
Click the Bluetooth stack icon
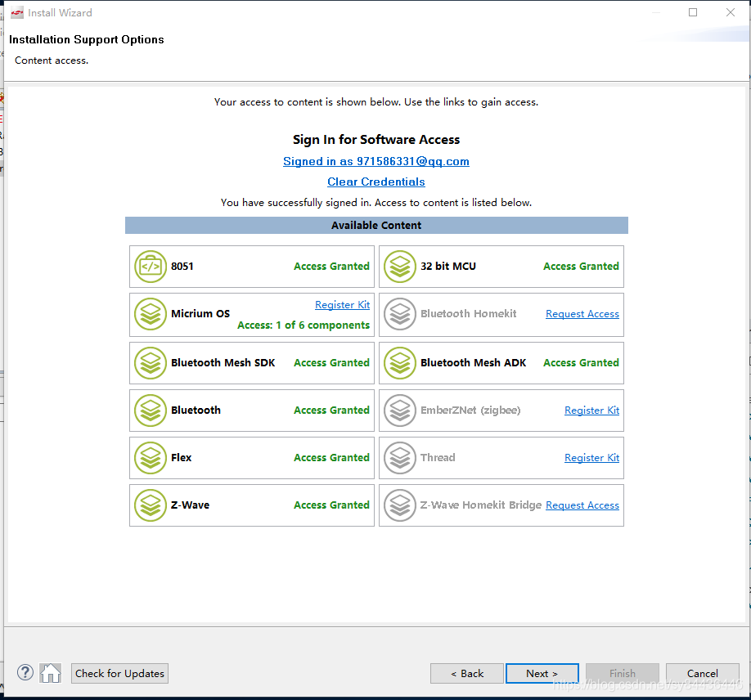[151, 411]
